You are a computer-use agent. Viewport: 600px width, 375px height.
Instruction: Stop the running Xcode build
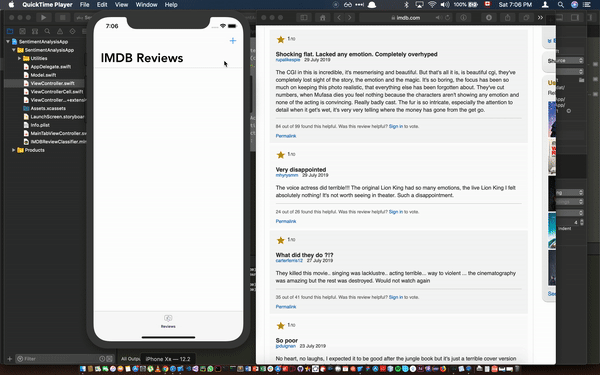point(62,18)
